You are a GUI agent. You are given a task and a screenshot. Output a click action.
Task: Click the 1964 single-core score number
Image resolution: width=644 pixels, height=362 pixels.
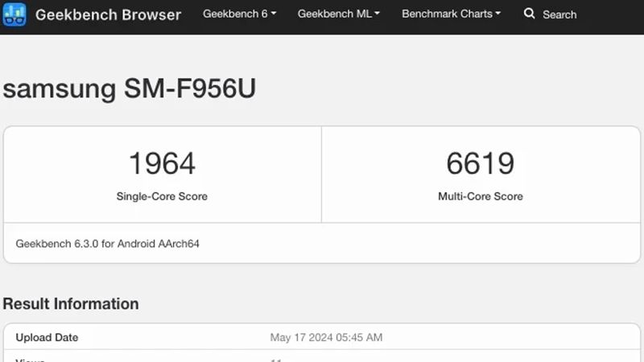pyautogui.click(x=162, y=163)
